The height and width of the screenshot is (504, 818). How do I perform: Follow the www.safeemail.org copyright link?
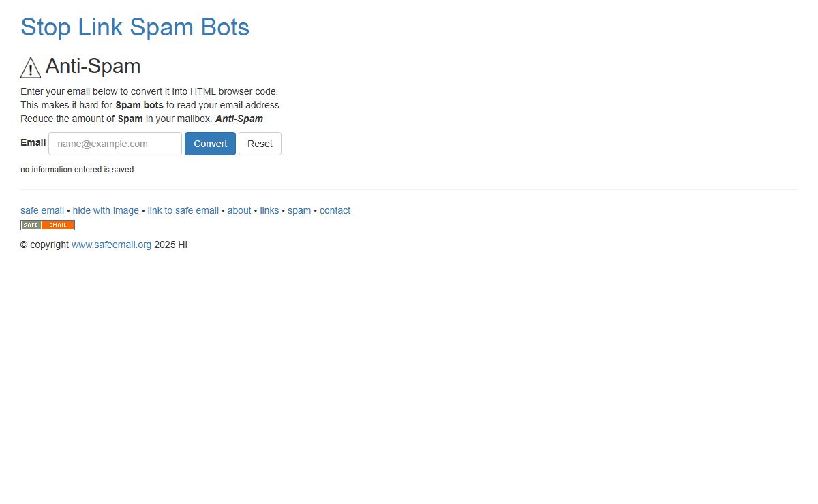point(111,245)
